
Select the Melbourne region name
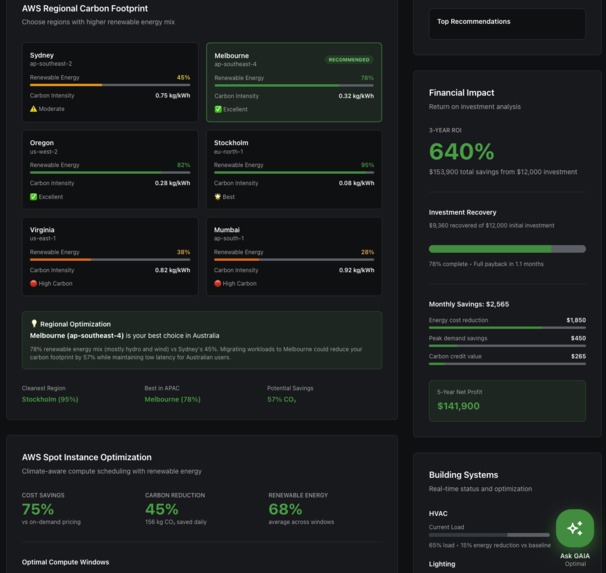coord(232,56)
